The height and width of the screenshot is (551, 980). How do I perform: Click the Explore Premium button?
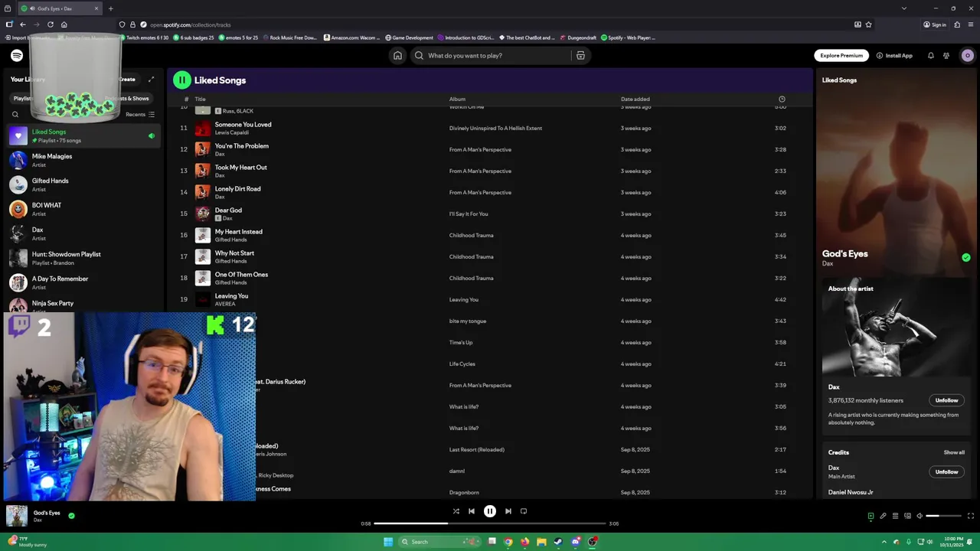click(x=841, y=55)
